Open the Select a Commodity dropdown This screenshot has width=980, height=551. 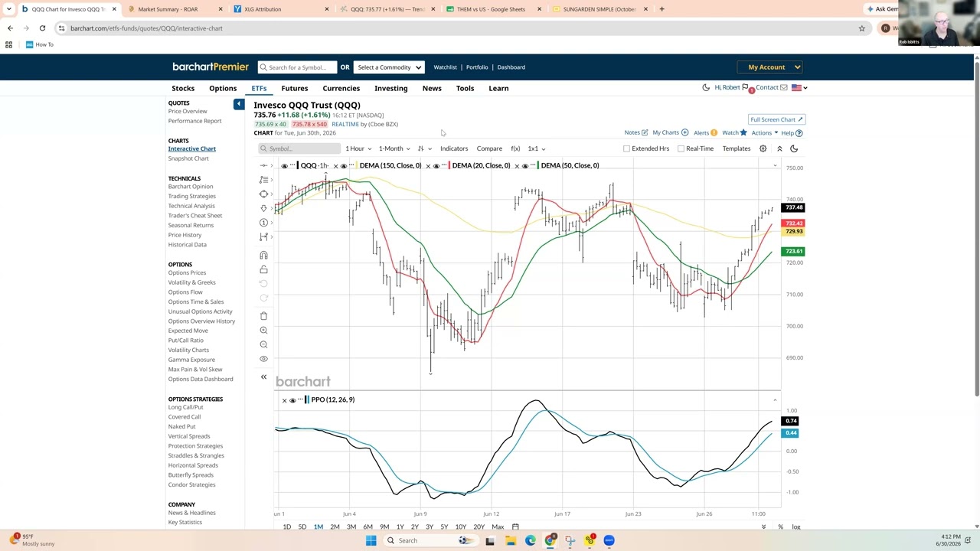(x=389, y=67)
